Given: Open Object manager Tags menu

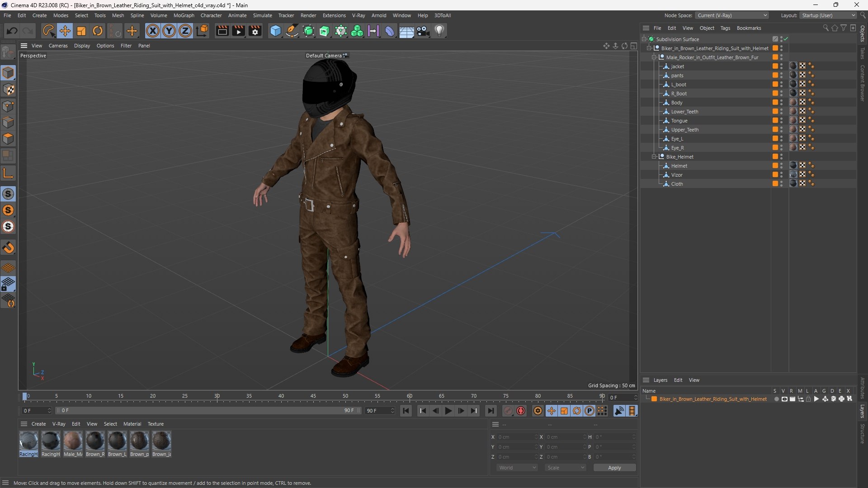Looking at the screenshot, I should point(725,28).
